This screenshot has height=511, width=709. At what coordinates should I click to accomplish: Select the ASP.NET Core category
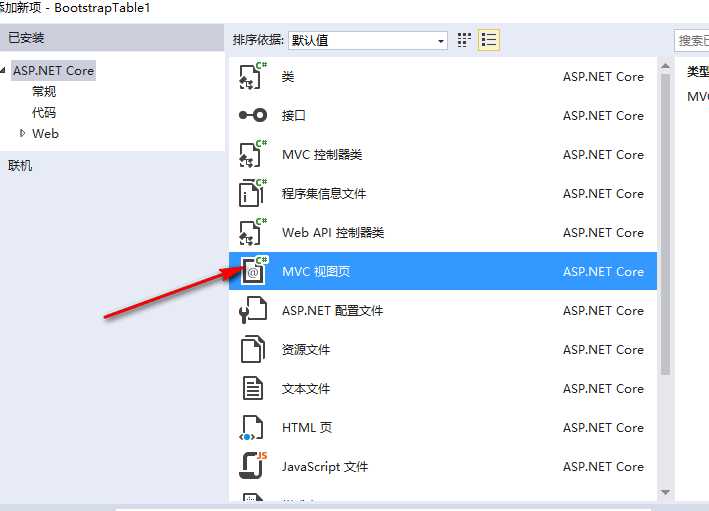tap(53, 71)
